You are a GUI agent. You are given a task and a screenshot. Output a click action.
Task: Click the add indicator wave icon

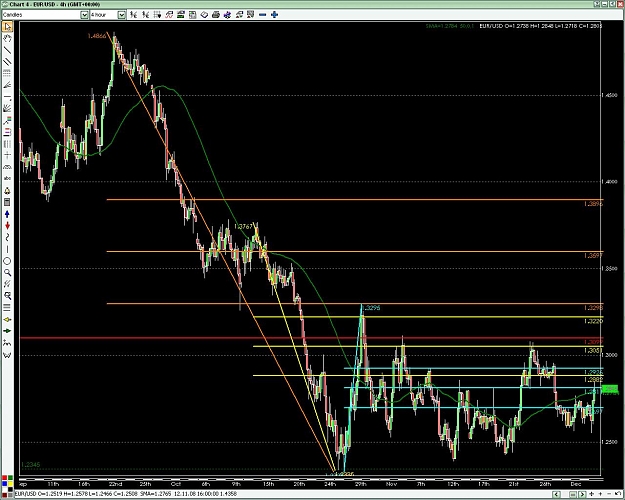(x=169, y=15)
